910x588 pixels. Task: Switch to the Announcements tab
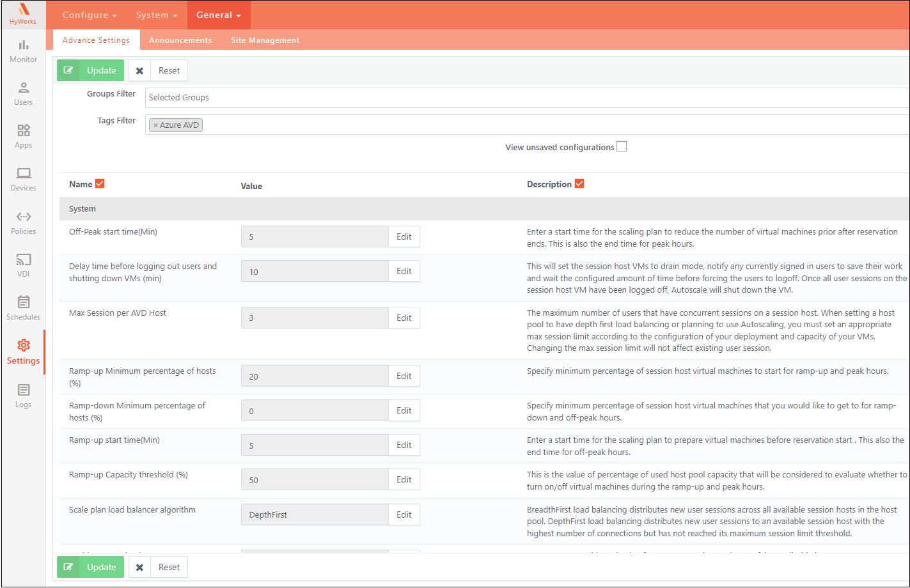pyautogui.click(x=180, y=40)
